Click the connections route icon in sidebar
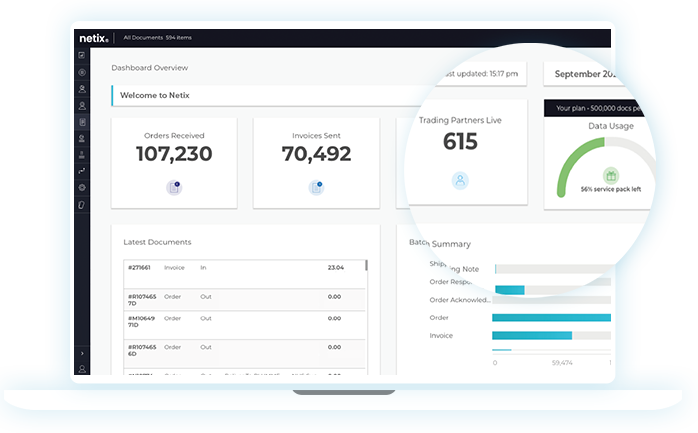This screenshot has height=433, width=698. (x=82, y=171)
